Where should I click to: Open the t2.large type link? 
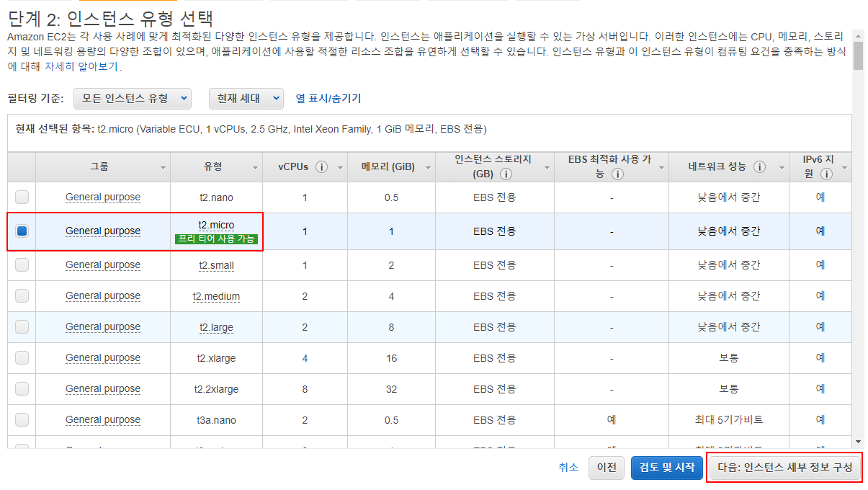216,327
